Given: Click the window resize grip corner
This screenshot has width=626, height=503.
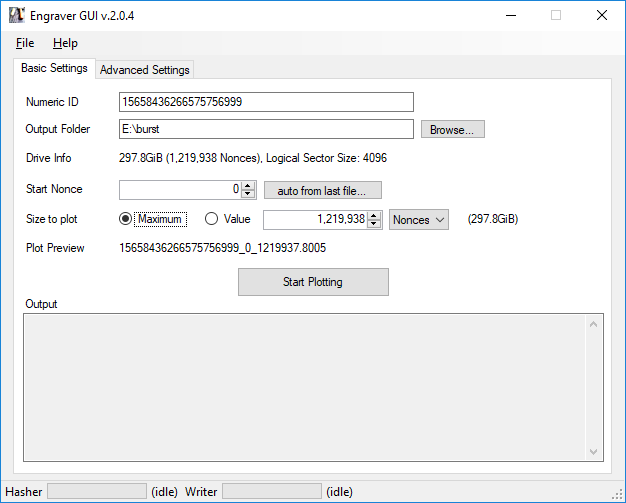Looking at the screenshot, I should click(x=618, y=495).
